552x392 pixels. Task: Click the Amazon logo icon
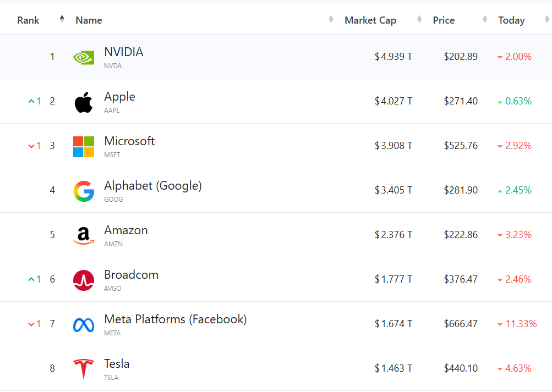click(x=84, y=235)
